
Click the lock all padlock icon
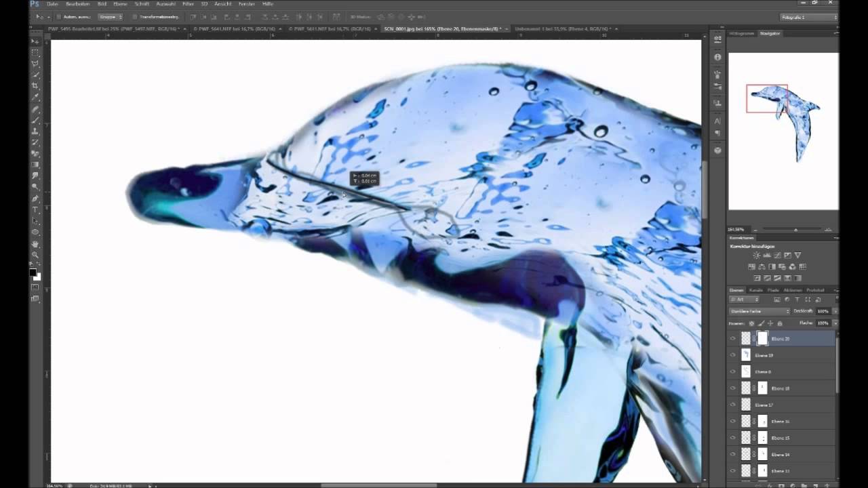click(780, 323)
